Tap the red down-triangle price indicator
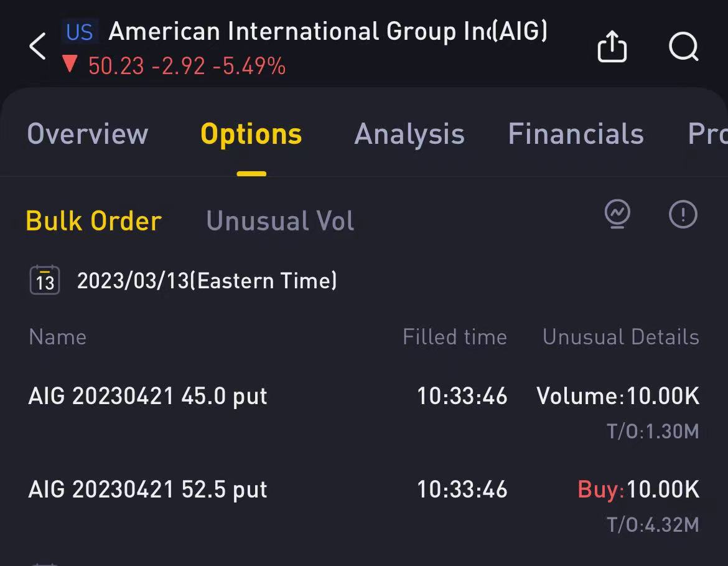 70,64
